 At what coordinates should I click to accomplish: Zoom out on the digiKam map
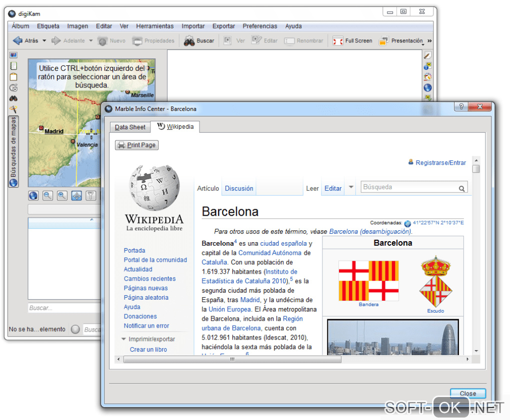click(x=47, y=196)
